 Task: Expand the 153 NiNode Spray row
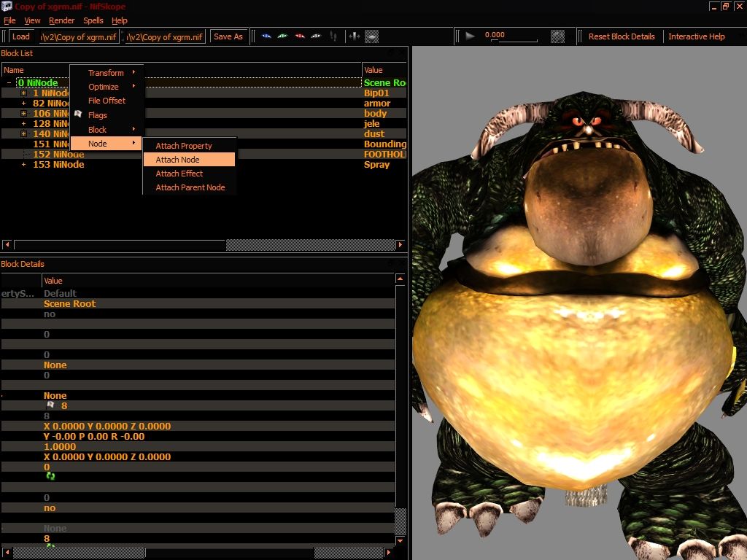coord(23,165)
